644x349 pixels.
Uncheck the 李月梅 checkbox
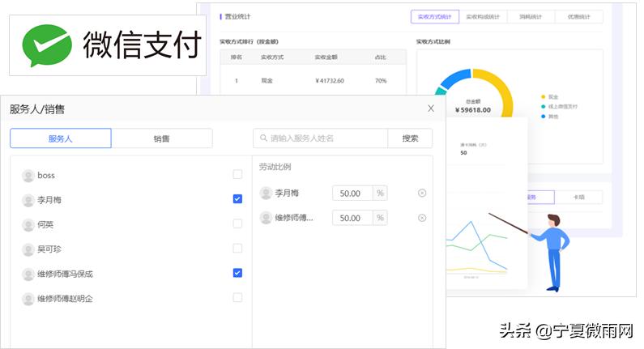pyautogui.click(x=237, y=199)
